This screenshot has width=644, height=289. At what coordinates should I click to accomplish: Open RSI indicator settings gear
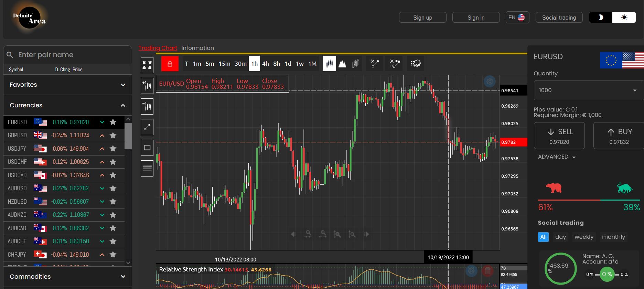coord(471,271)
